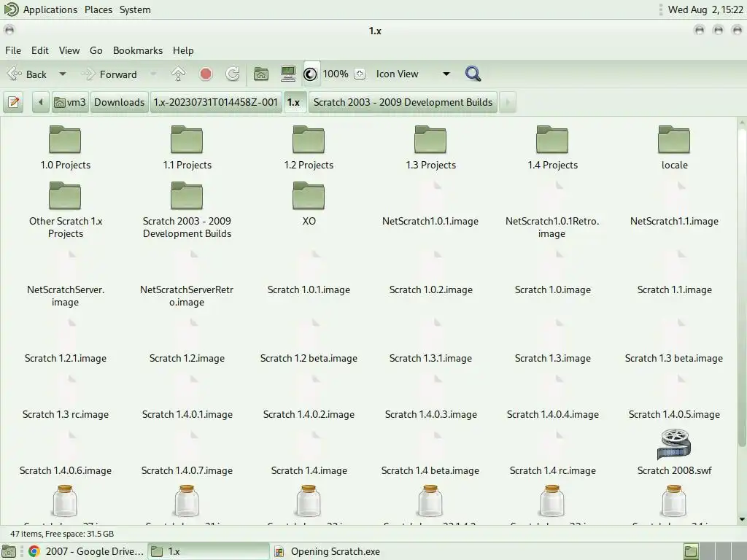Open the Go menu
Viewport: 747px width, 560px height.
(x=96, y=50)
